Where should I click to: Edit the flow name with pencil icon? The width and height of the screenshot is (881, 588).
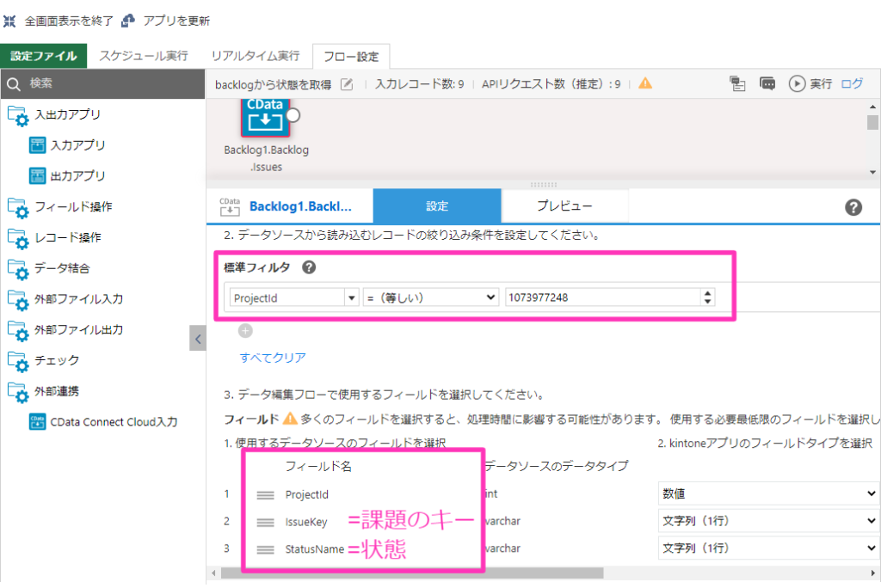pyautogui.click(x=348, y=84)
